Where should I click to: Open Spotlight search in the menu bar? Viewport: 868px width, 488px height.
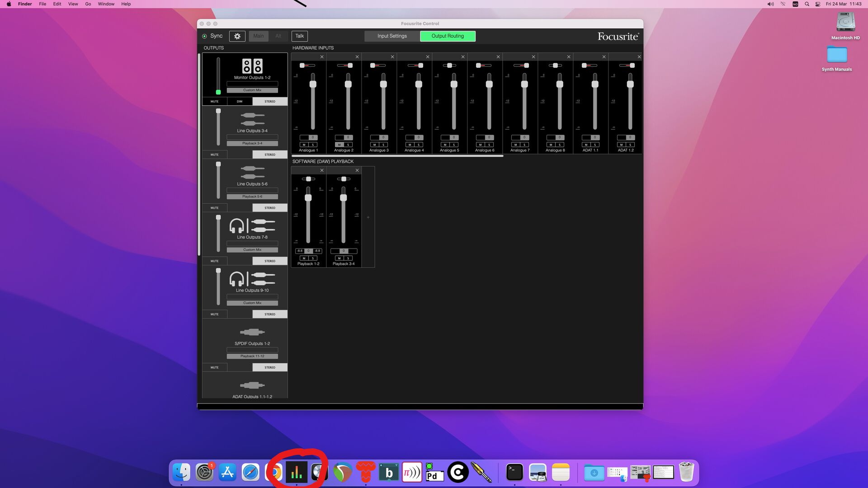(807, 4)
